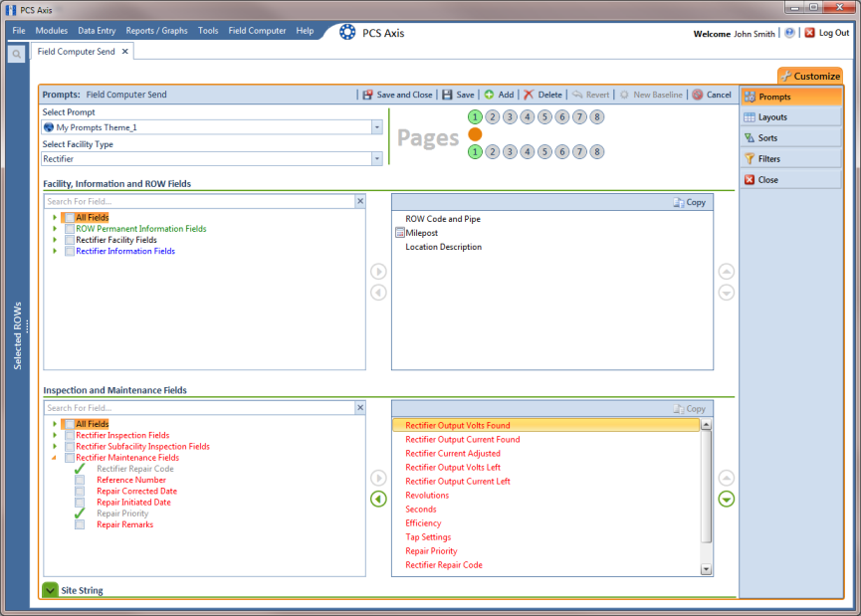Click the help icon beside John Smith

tap(789, 33)
